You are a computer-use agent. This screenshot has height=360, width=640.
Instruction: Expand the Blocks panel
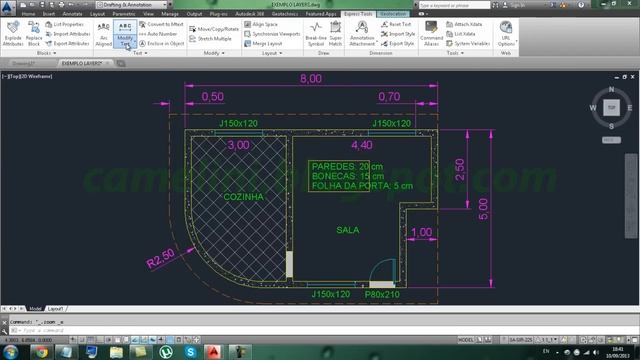click(46, 53)
